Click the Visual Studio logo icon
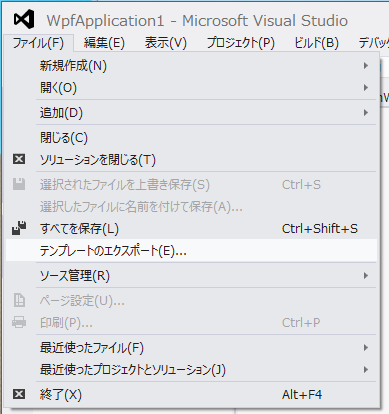The height and width of the screenshot is (414, 389). 24,19
